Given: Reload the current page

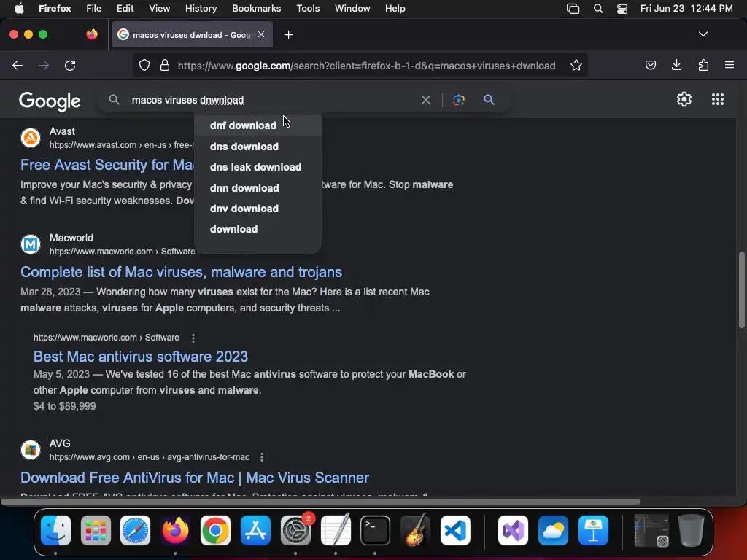Looking at the screenshot, I should [x=70, y=65].
